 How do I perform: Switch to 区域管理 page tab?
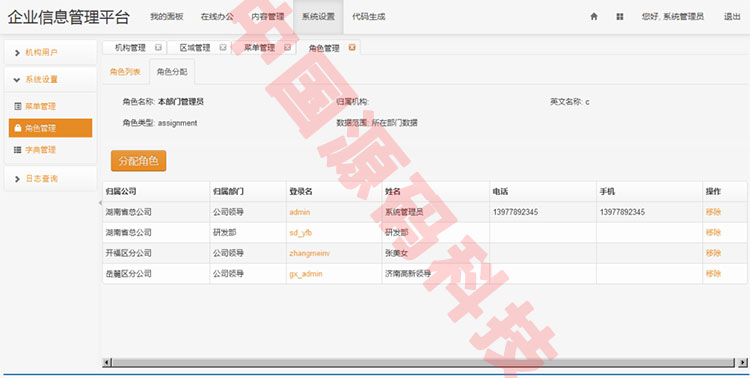click(x=195, y=48)
